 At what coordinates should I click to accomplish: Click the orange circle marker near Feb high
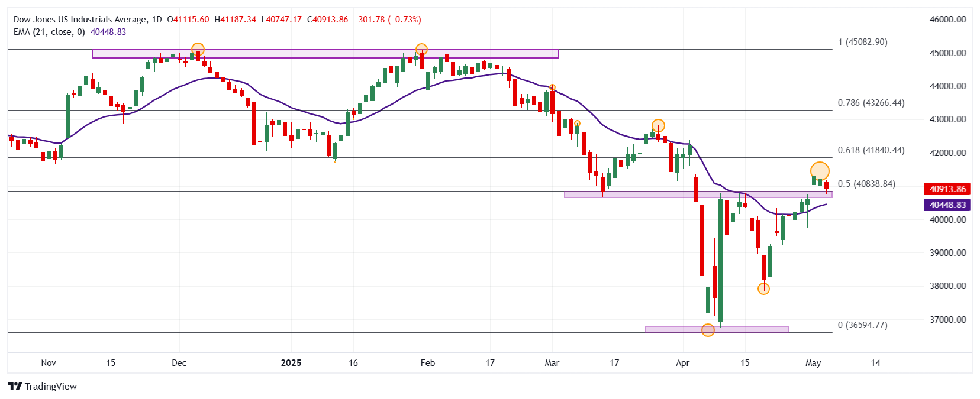[x=421, y=49]
